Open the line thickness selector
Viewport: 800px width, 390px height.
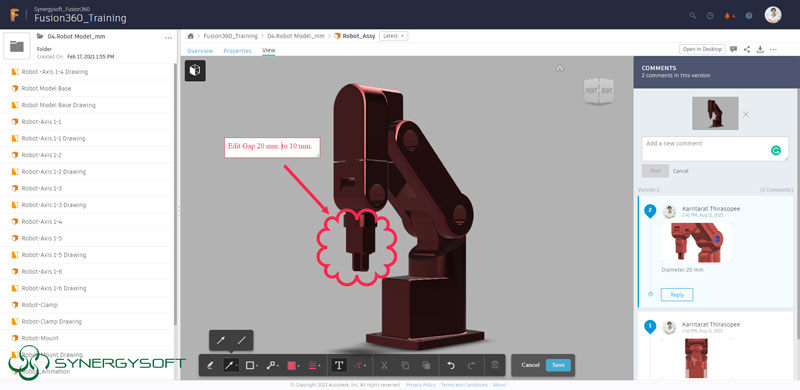click(314, 365)
